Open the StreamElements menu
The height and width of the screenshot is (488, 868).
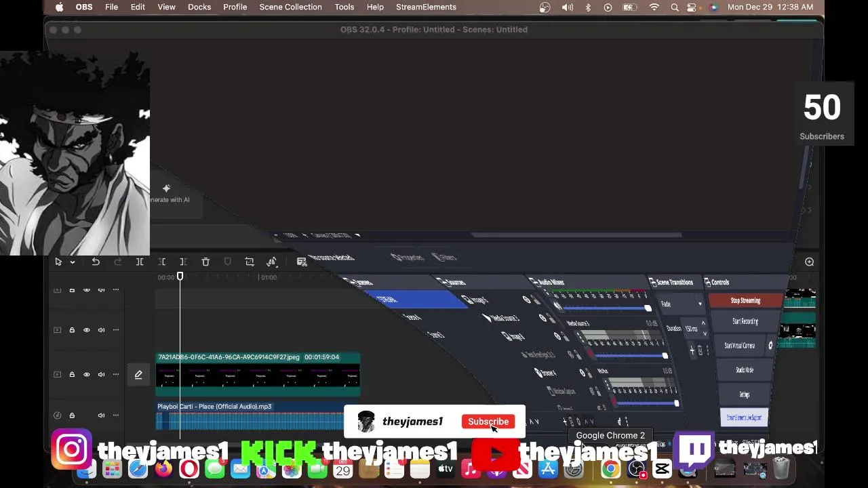[x=426, y=7]
